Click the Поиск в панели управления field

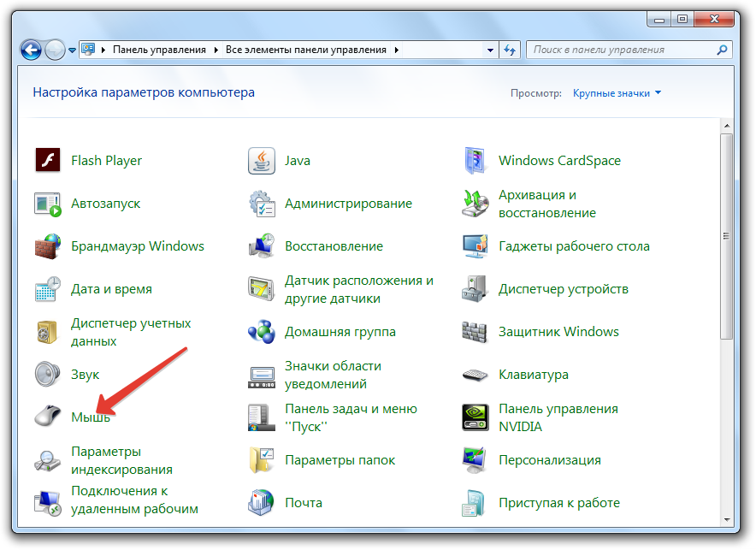pos(620,50)
